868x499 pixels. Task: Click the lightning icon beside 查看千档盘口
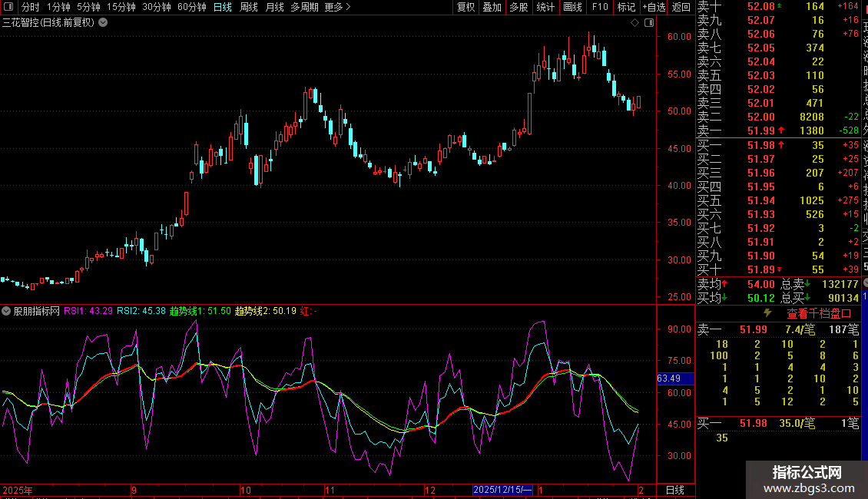tap(768, 313)
